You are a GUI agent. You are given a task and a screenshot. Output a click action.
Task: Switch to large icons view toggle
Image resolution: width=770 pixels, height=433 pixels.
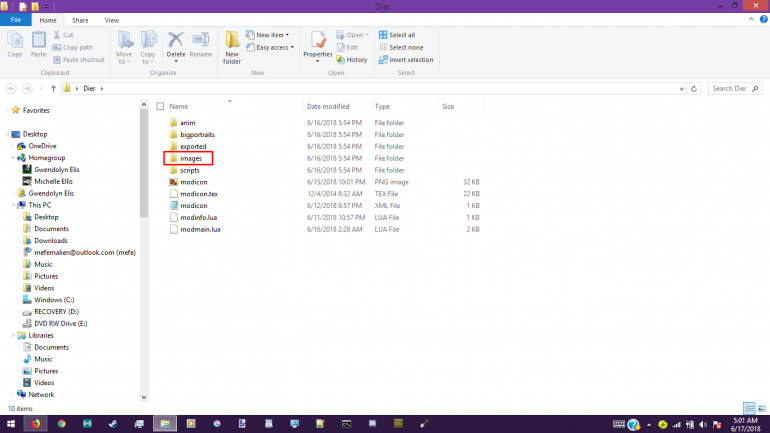[760, 409]
